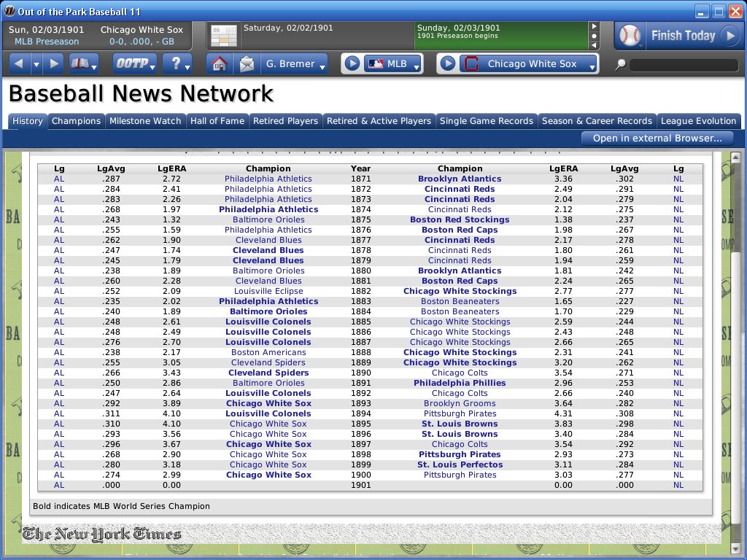This screenshot has width=747, height=560.
Task: Click the calendar icon for Saturday 02/02/1901
Action: pyautogui.click(x=222, y=35)
